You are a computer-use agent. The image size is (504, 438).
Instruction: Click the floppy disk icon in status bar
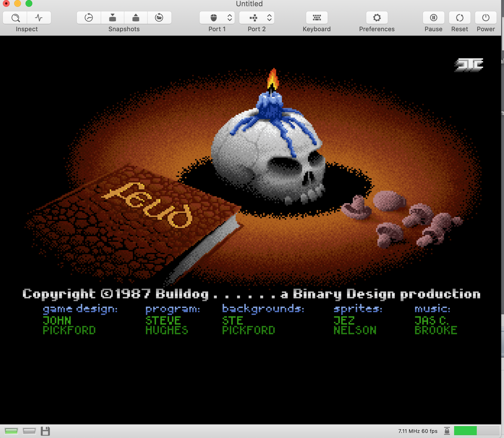tap(45, 431)
